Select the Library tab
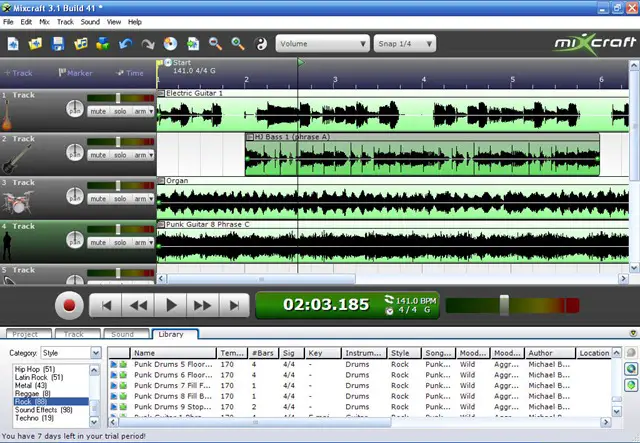 [175, 334]
